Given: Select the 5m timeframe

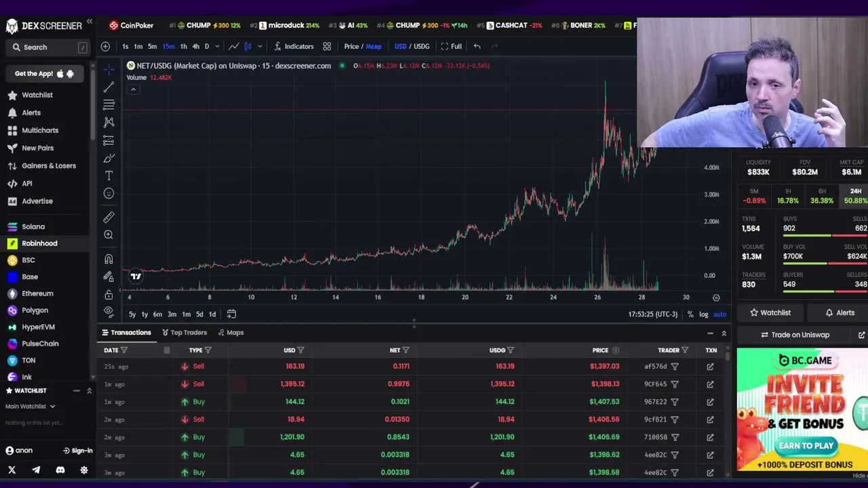Looking at the screenshot, I should coord(153,46).
